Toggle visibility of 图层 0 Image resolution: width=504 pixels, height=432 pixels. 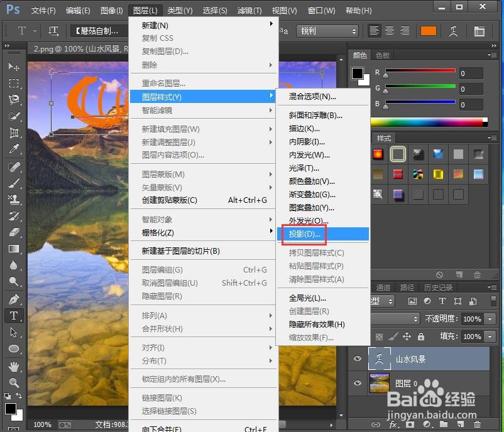click(358, 384)
